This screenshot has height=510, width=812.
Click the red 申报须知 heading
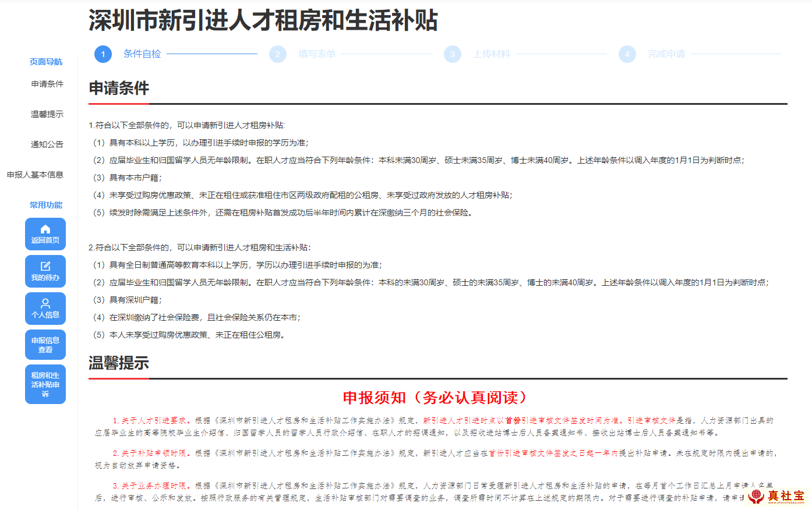click(x=437, y=398)
